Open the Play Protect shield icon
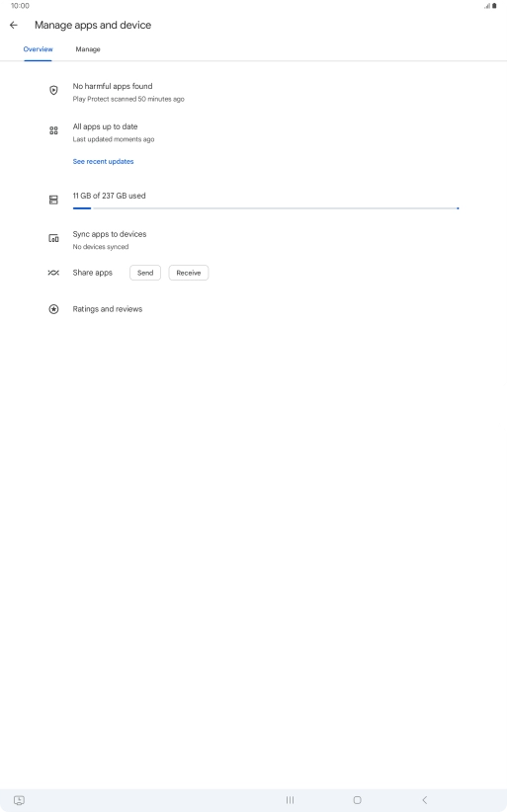The width and height of the screenshot is (507, 812). [x=53, y=90]
